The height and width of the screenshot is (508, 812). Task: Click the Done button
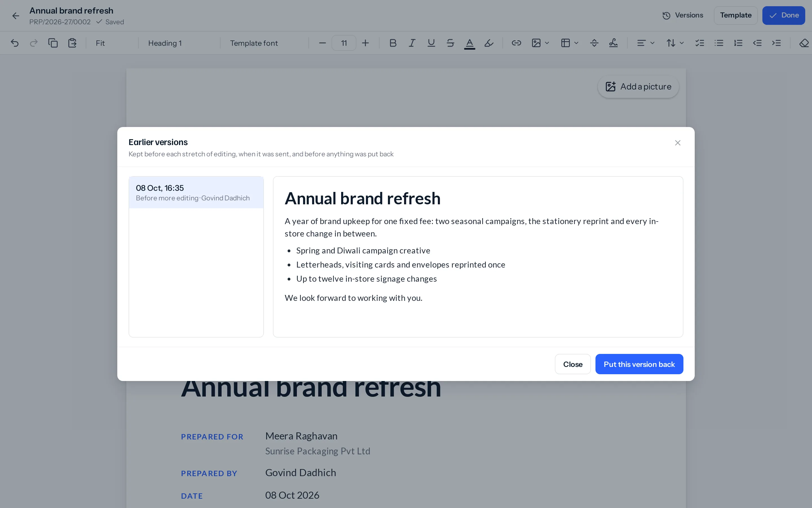784,16
